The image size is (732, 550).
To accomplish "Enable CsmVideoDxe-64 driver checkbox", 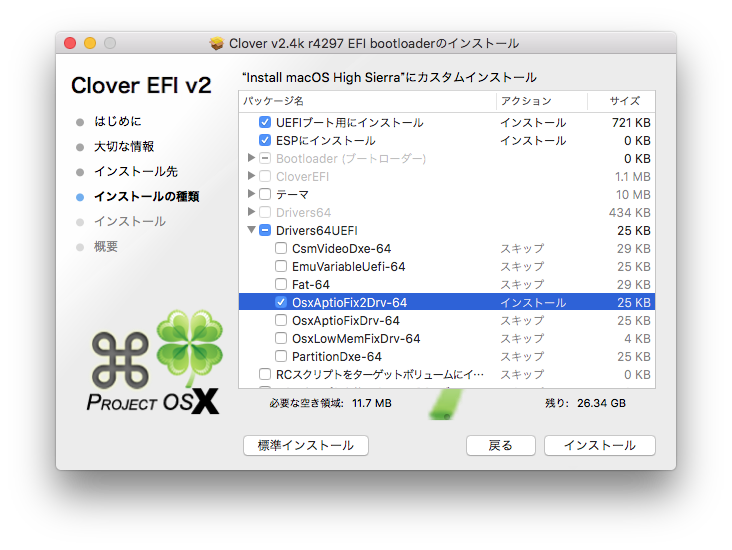I will coord(281,248).
